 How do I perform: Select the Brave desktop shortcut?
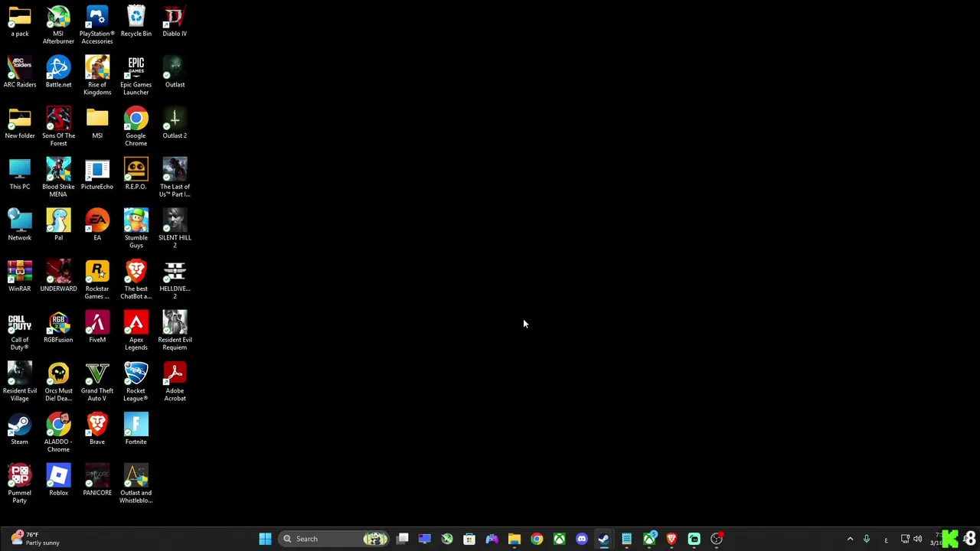[97, 430]
